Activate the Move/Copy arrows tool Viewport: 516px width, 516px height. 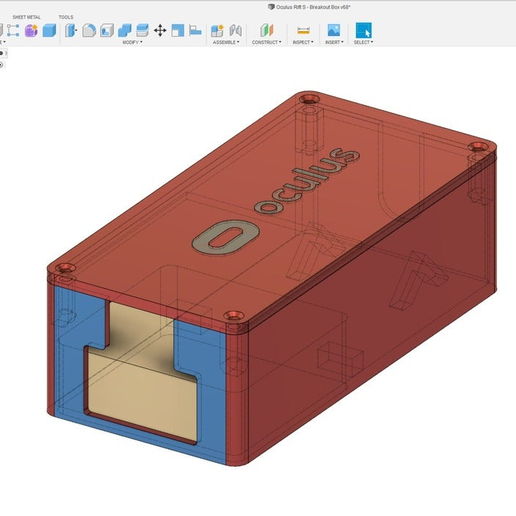tap(160, 30)
